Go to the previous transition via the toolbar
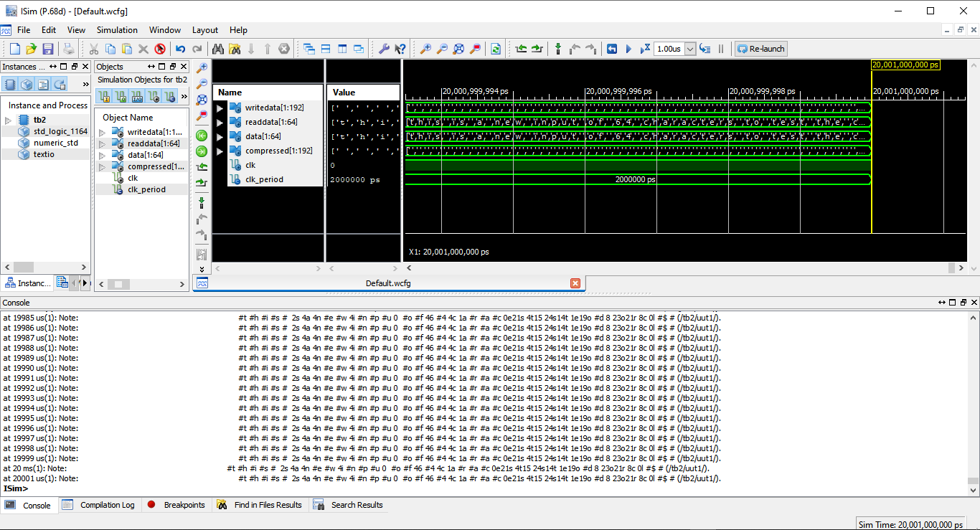This screenshot has height=530, width=980. 521,49
